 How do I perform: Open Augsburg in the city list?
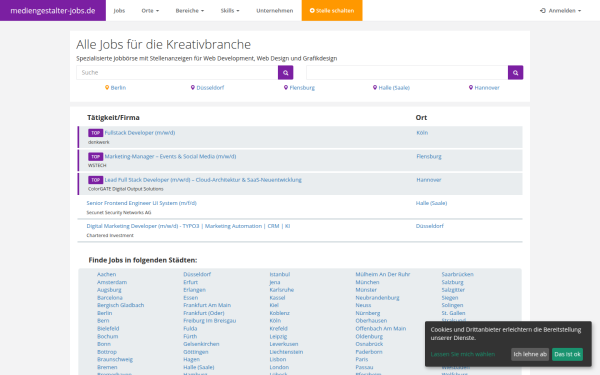point(109,290)
